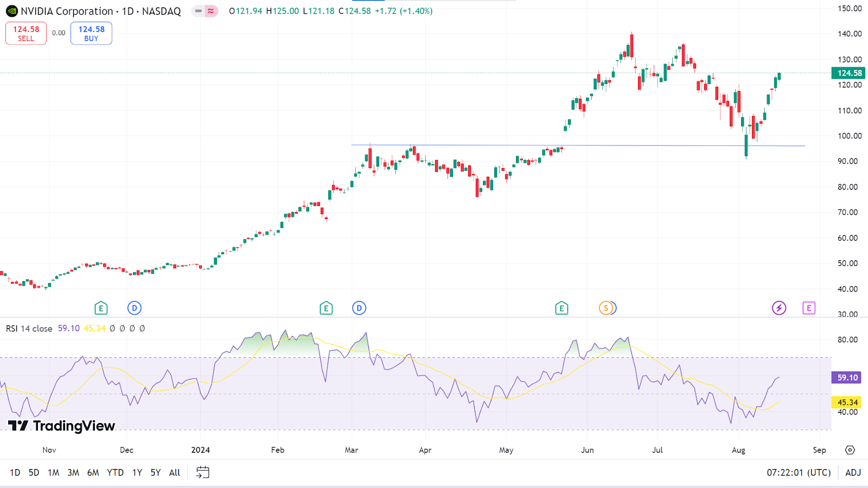
Task: Click the NVIDIA Corporation symbol title
Action: click(67, 11)
